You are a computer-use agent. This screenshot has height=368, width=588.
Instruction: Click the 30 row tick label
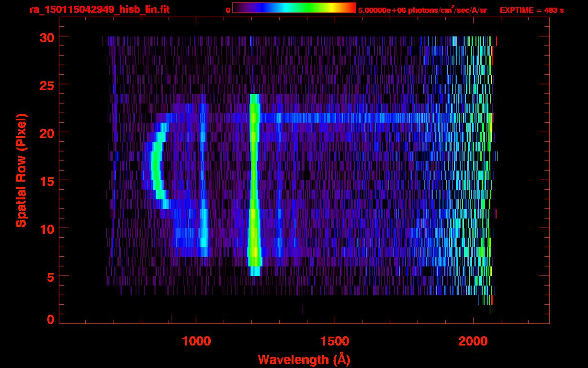pos(46,37)
